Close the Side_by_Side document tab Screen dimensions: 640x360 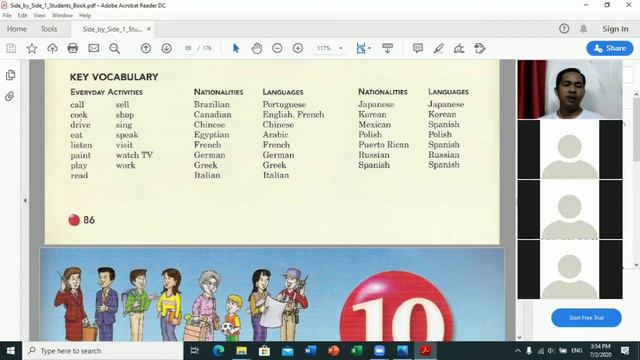tap(149, 29)
